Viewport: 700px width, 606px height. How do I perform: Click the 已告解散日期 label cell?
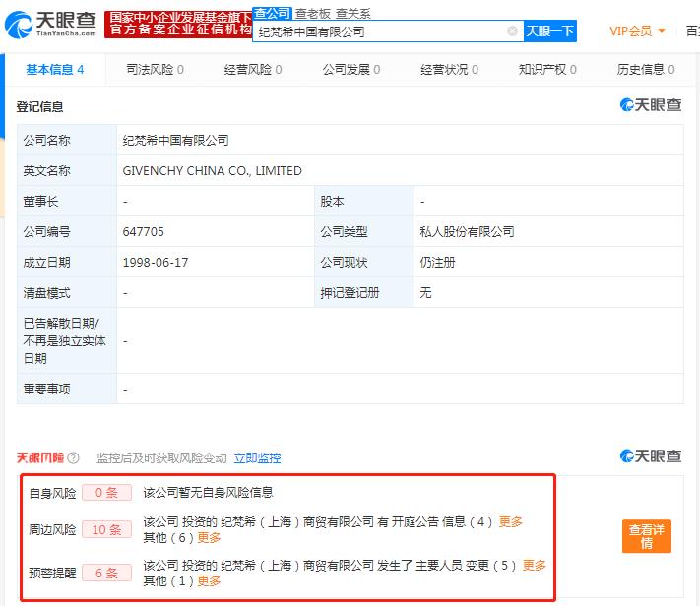(67, 341)
